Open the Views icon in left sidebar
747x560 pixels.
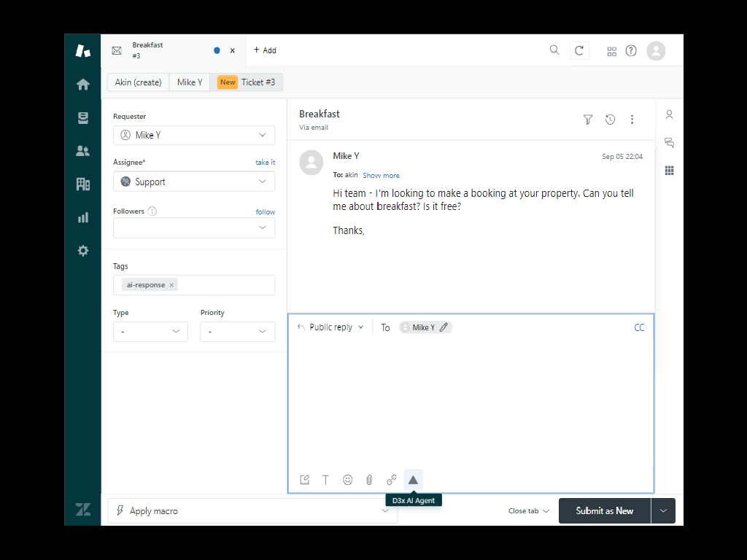[x=83, y=117]
